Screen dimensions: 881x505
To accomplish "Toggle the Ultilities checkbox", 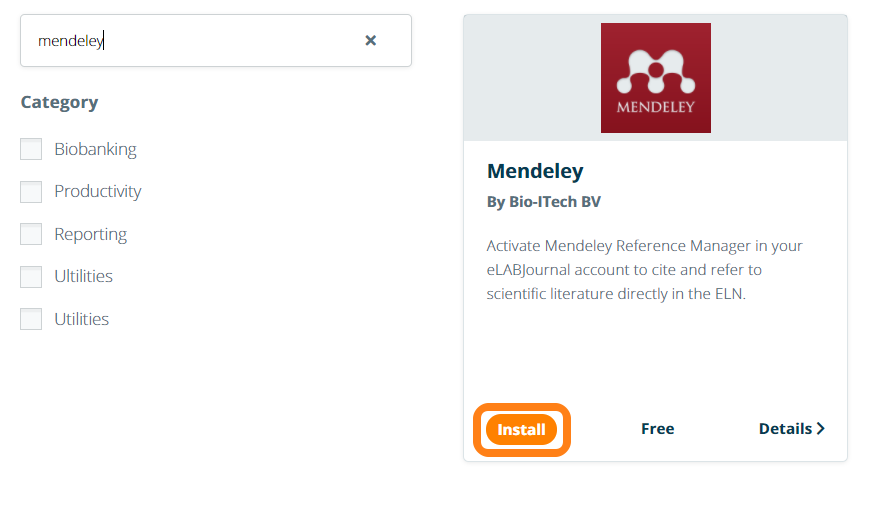I will point(31,276).
